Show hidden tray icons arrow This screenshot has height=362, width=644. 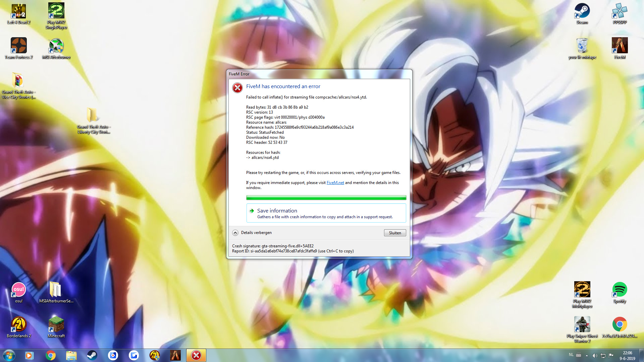coord(587,356)
